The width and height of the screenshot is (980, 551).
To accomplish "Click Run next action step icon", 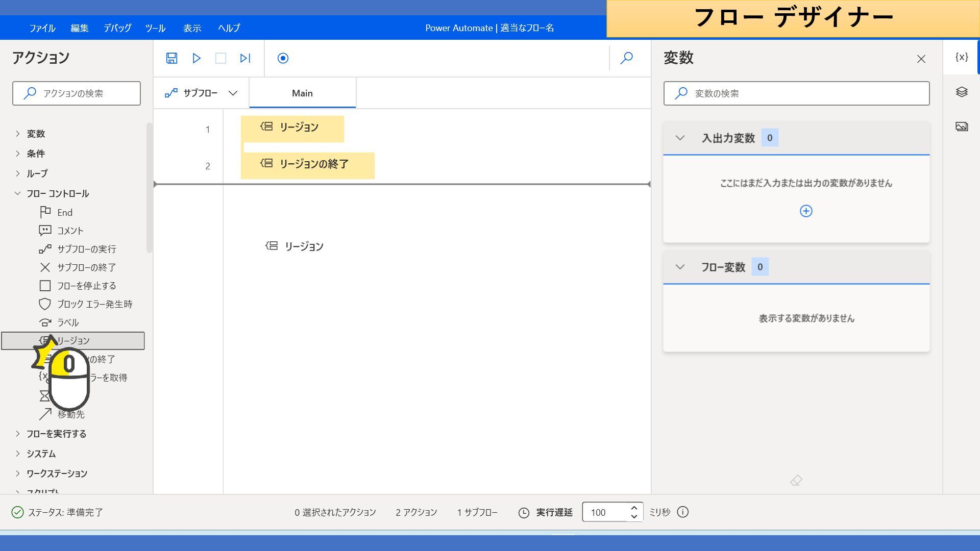I will (245, 58).
